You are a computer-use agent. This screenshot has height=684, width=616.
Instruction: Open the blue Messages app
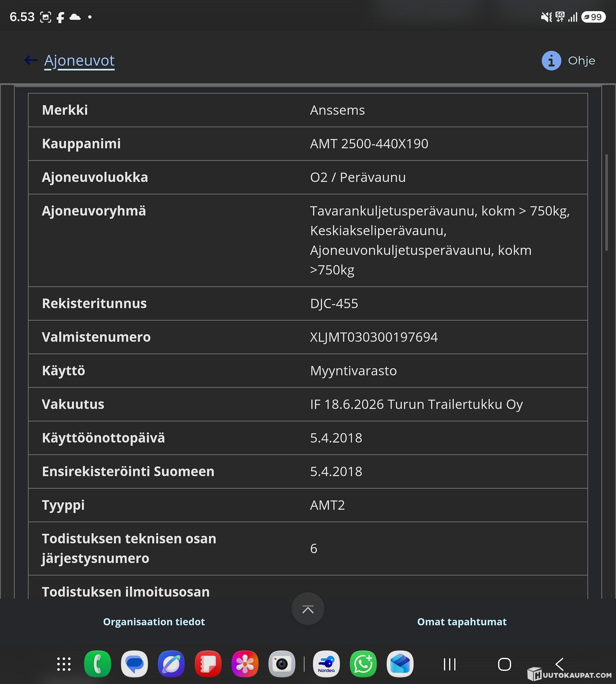[x=134, y=664]
